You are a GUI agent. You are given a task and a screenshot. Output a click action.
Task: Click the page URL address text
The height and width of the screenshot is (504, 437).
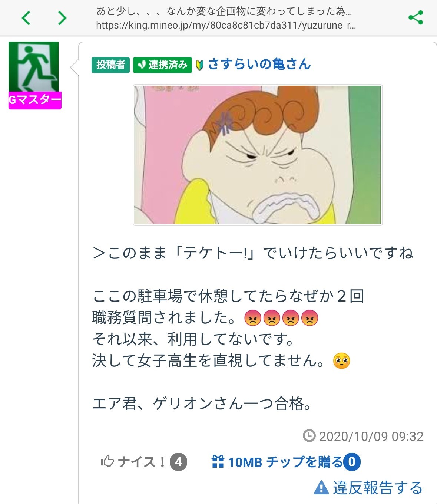click(226, 25)
